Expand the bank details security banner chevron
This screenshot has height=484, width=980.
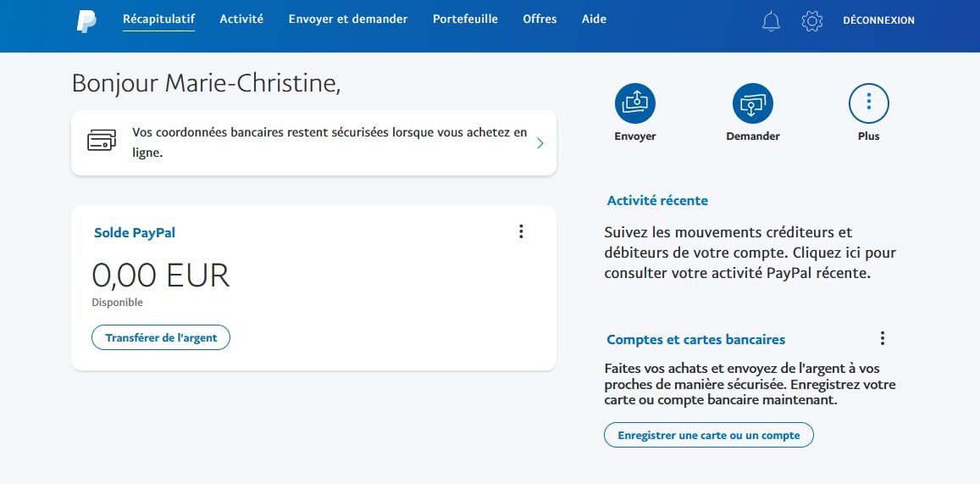[x=540, y=143]
